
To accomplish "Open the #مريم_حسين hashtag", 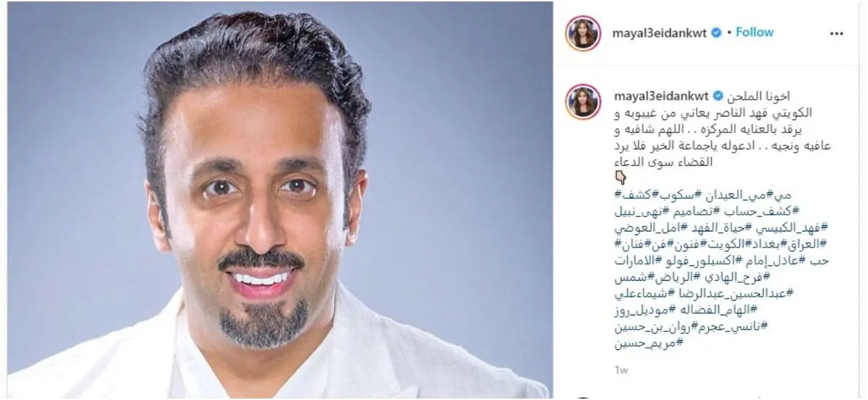I will tap(648, 343).
